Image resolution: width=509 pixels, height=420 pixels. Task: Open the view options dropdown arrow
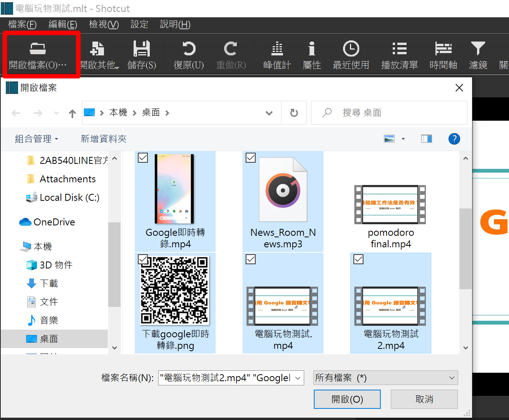pyautogui.click(x=404, y=139)
